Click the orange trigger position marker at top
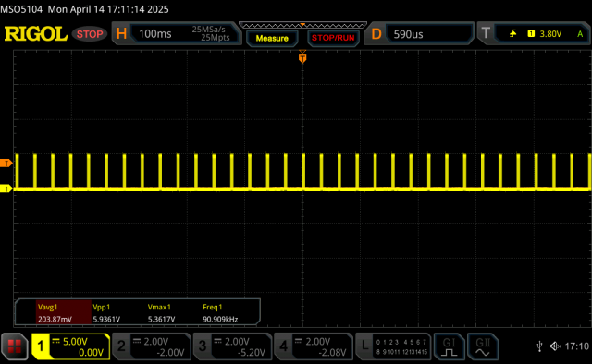This screenshot has height=364, width=592. (x=302, y=57)
